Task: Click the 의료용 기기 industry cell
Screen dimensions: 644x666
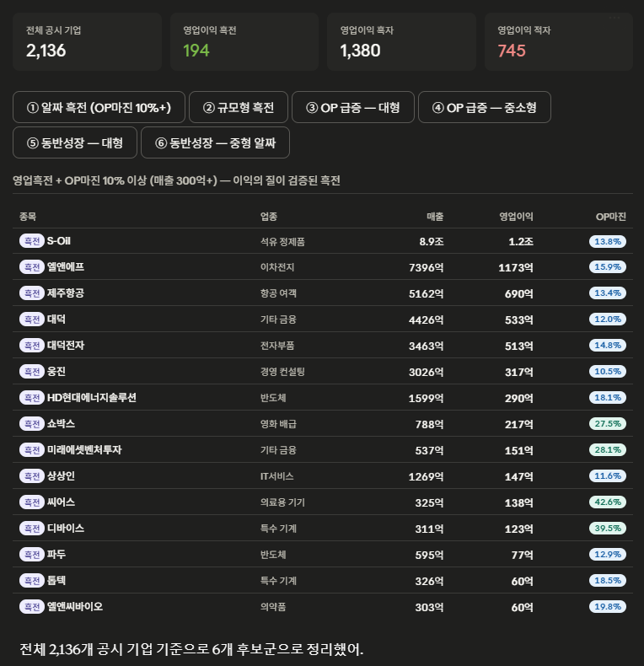Action: click(x=282, y=502)
